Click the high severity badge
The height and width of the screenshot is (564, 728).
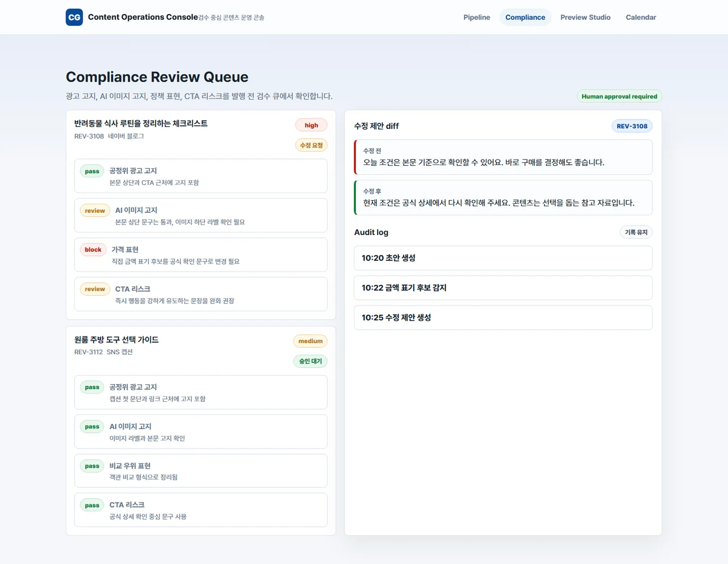click(311, 125)
